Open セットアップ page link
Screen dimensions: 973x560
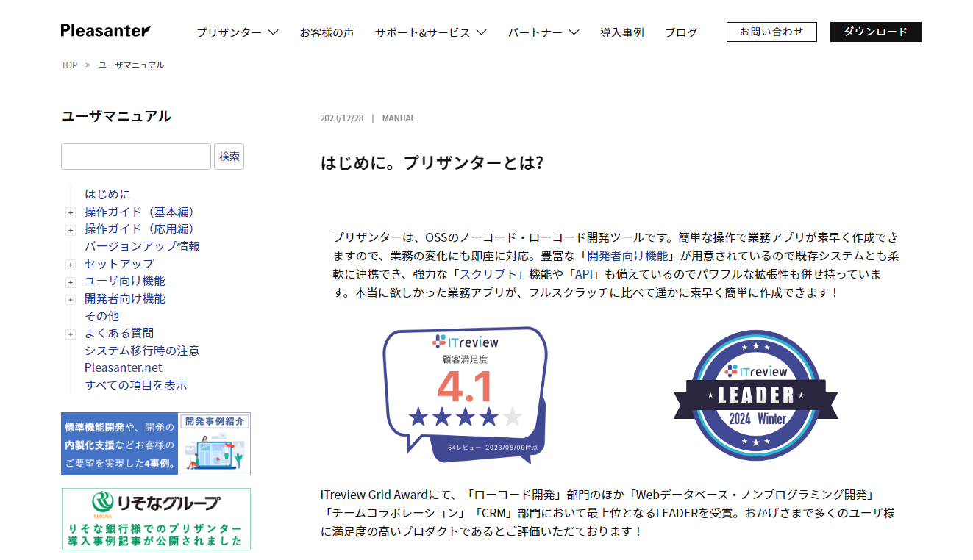pyautogui.click(x=119, y=264)
